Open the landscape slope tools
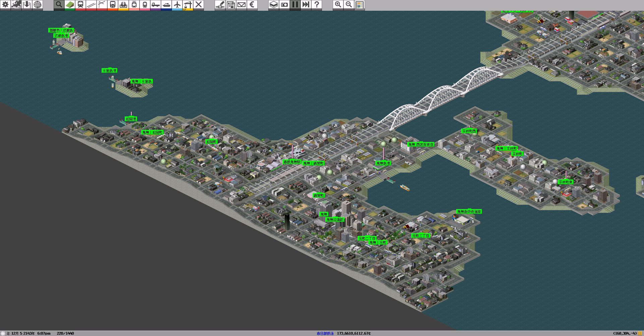 [x=70, y=5]
